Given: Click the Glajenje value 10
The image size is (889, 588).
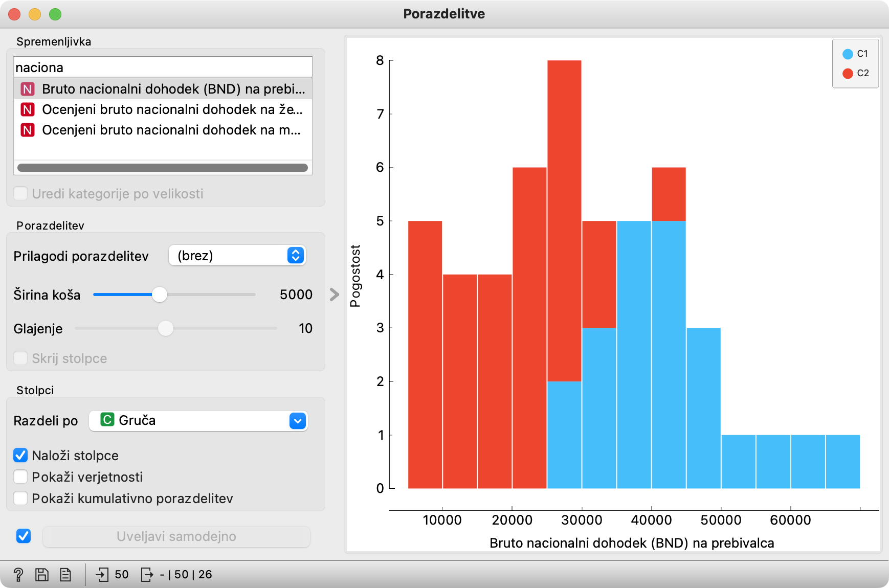Looking at the screenshot, I should click(305, 328).
